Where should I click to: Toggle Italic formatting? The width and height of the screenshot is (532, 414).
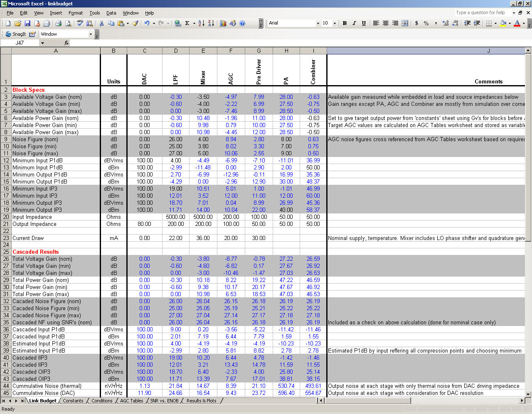pos(354,23)
